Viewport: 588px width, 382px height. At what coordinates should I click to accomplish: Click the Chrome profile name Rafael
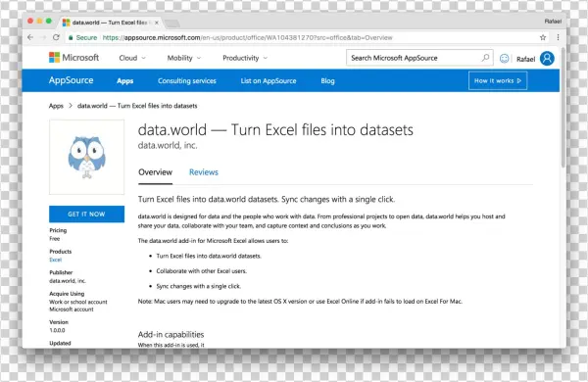(553, 22)
